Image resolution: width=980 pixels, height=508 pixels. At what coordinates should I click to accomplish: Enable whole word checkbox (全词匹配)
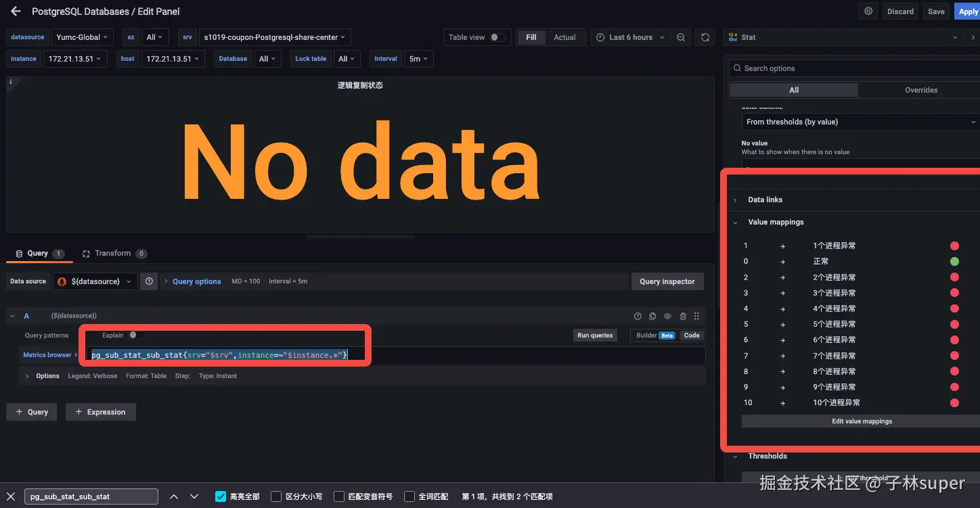[x=409, y=497]
